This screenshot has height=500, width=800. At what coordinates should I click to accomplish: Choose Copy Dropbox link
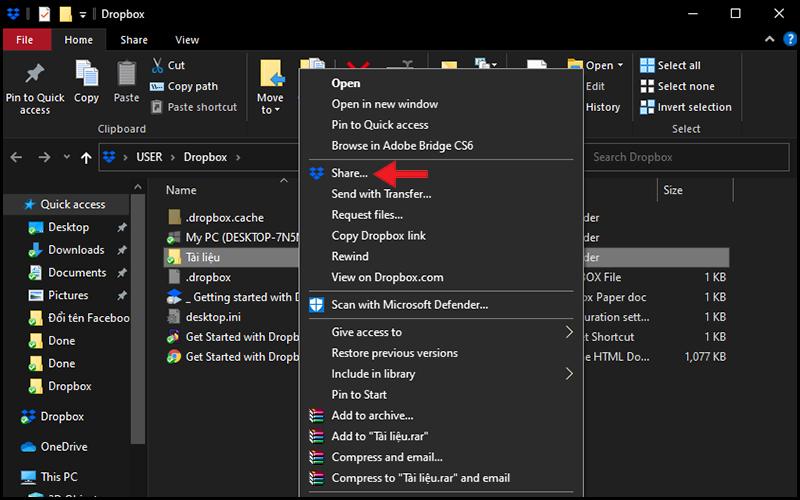point(378,236)
